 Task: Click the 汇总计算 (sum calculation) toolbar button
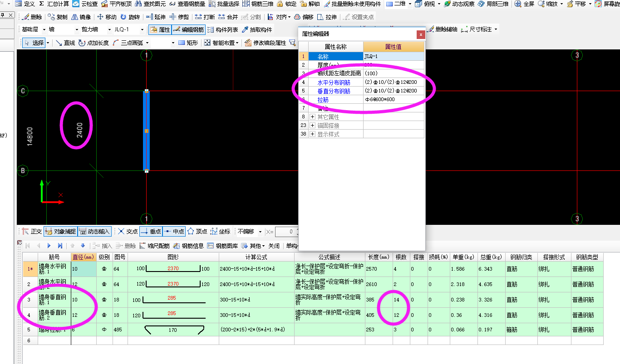coord(54,4)
